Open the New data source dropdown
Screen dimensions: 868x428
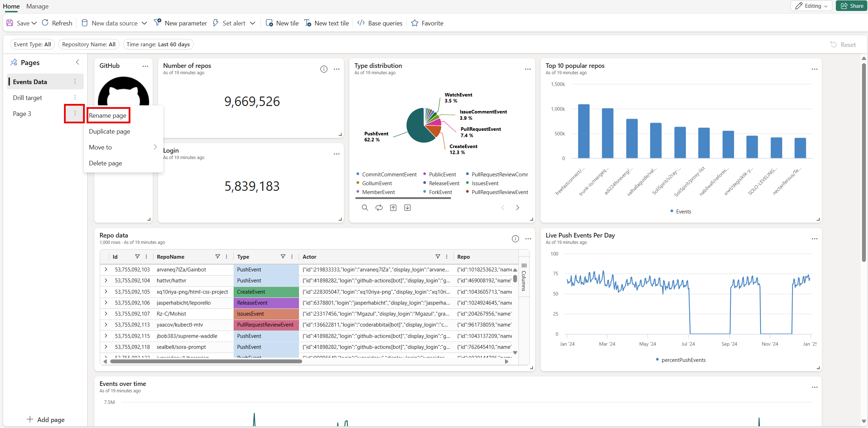[144, 23]
